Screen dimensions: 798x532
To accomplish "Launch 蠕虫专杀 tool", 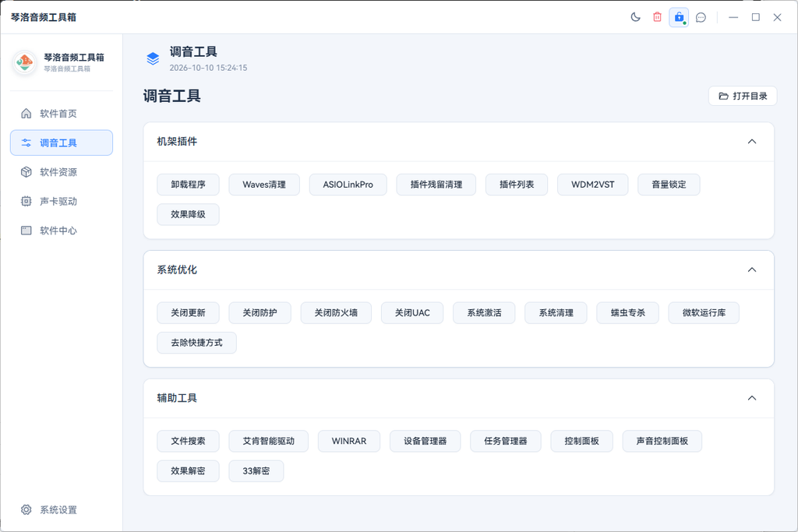I will pyautogui.click(x=627, y=313).
